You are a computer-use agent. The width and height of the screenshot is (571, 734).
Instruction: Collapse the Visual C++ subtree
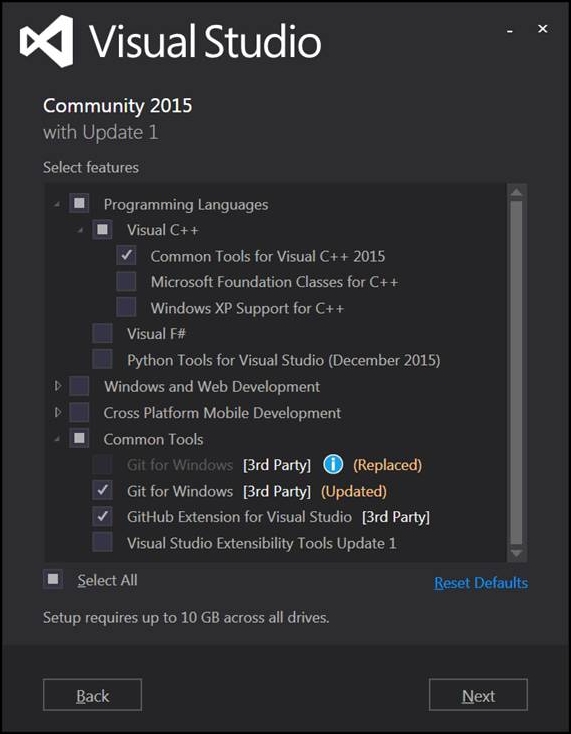81,230
